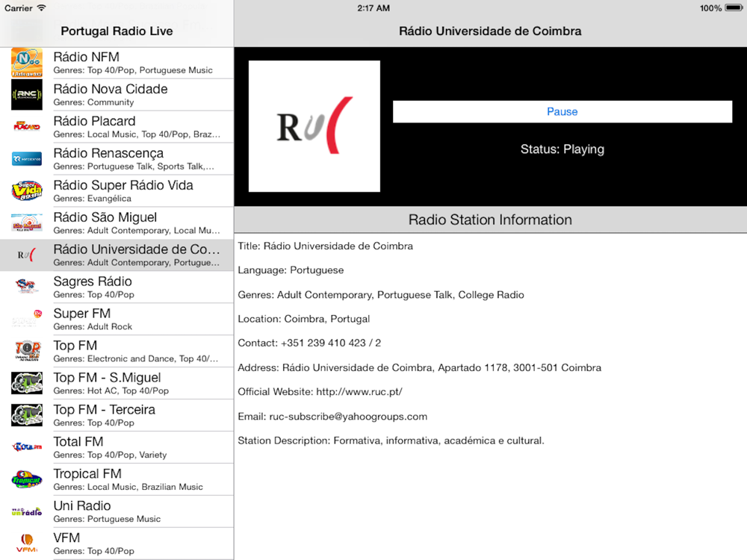
Task: Tap the Wi-Fi icon in status bar
Action: [41, 7]
